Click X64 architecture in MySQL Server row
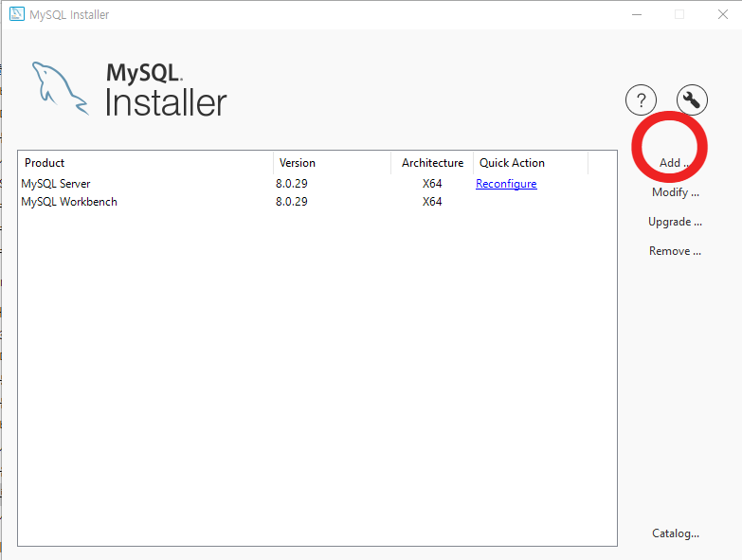Image resolution: width=742 pixels, height=560 pixels. click(432, 184)
